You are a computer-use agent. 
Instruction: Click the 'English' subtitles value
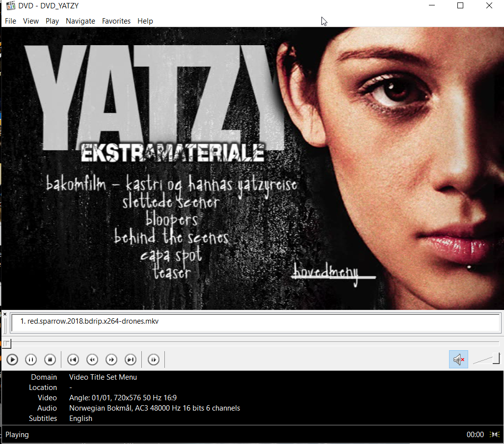(80, 418)
